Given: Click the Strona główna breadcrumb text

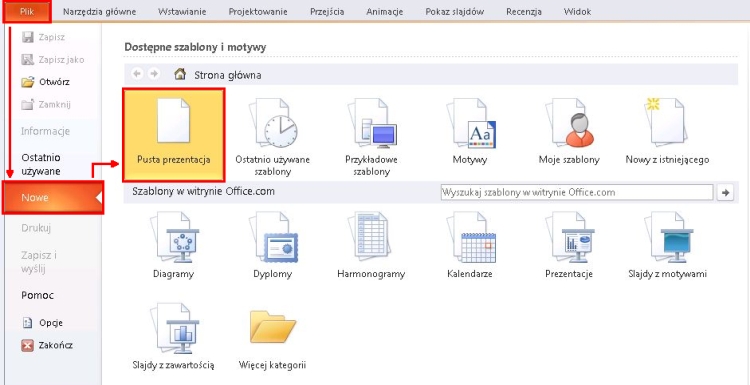Looking at the screenshot, I should click(x=228, y=75).
